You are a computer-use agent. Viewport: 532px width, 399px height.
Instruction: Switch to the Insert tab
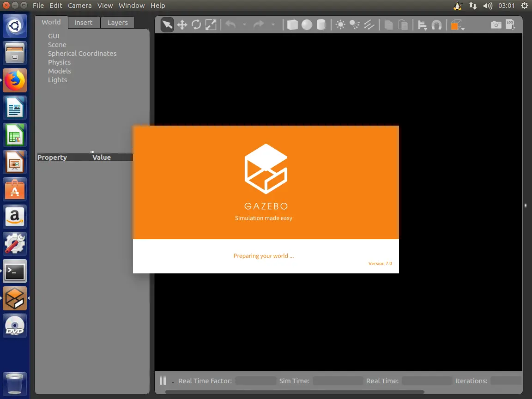point(84,22)
